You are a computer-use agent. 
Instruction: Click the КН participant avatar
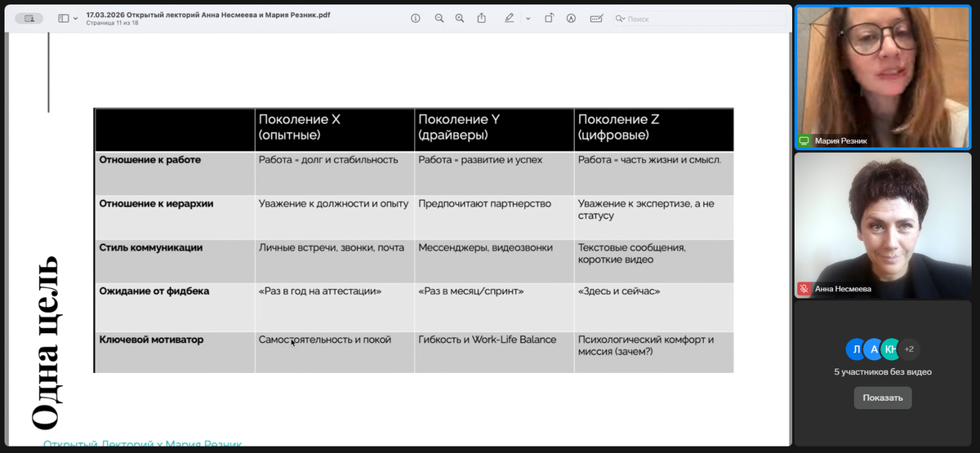(x=891, y=349)
